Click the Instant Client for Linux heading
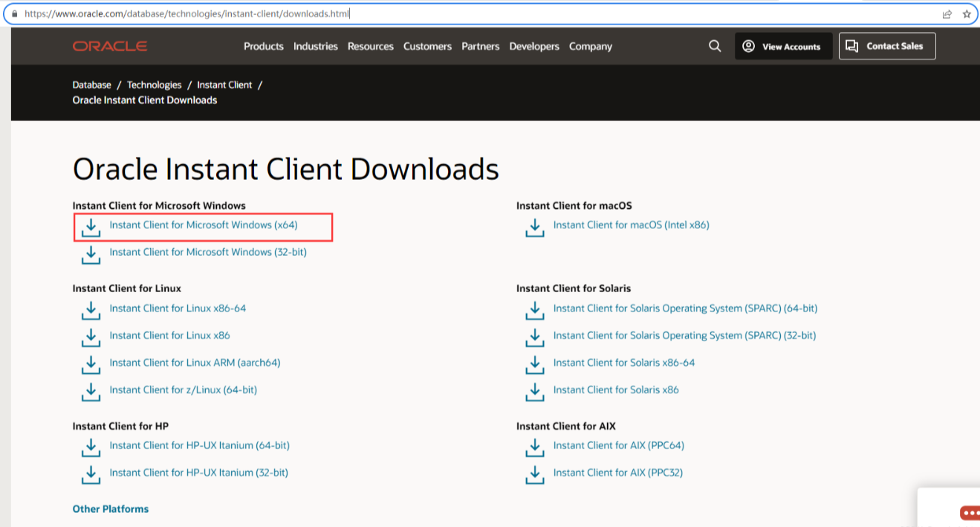 click(127, 288)
